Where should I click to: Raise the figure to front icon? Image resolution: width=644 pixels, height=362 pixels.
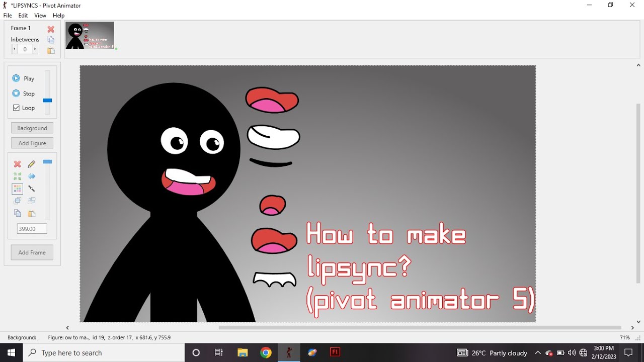[x=18, y=201]
